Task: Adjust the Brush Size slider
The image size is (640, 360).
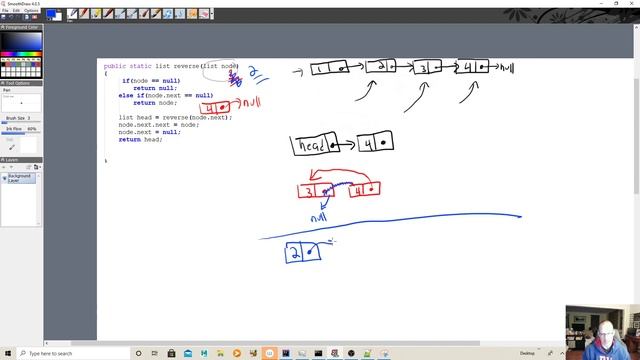Action: 21,122
